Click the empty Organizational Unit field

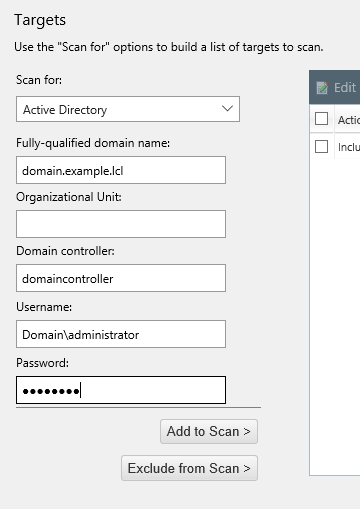pos(121,224)
